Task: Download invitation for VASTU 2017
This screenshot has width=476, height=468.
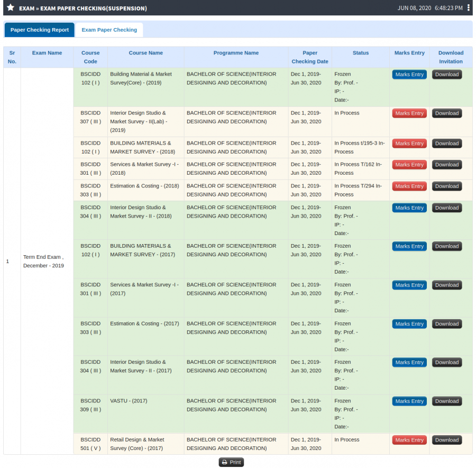Action: point(447,401)
